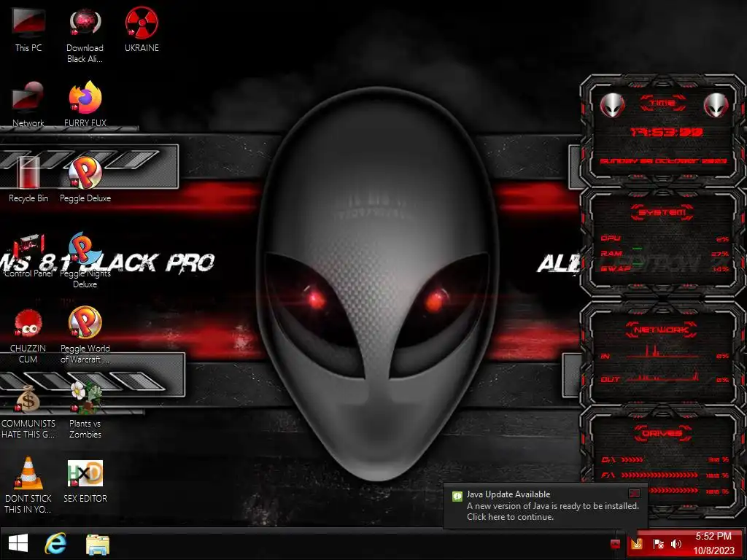
Task: Open File Explorer from the taskbar
Action: pos(98,544)
